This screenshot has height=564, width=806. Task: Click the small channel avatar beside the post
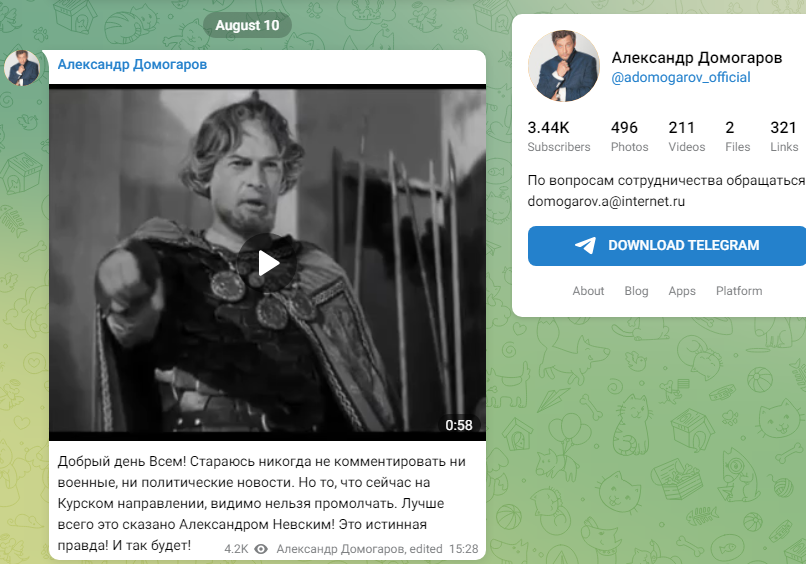click(x=22, y=67)
